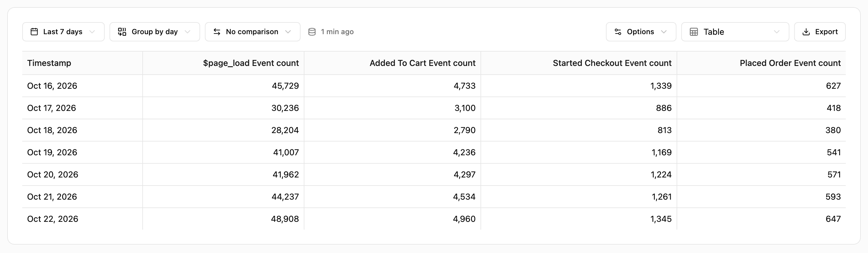Click the sliders icon in Options
868x253 pixels.
(x=618, y=32)
